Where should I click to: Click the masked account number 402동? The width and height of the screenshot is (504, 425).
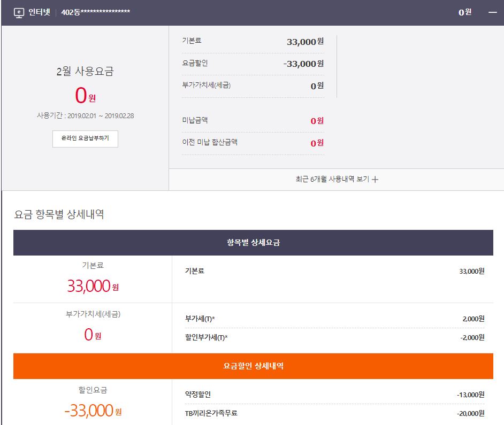[x=95, y=12]
